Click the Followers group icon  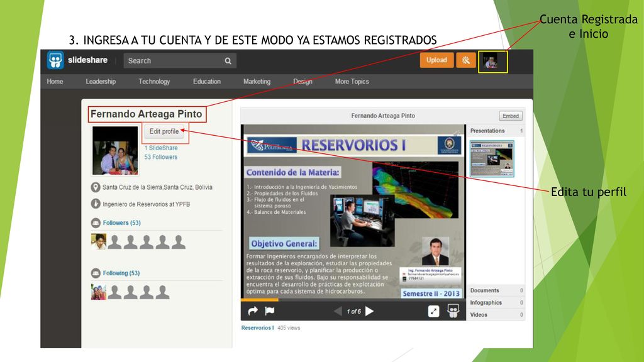[96, 222]
